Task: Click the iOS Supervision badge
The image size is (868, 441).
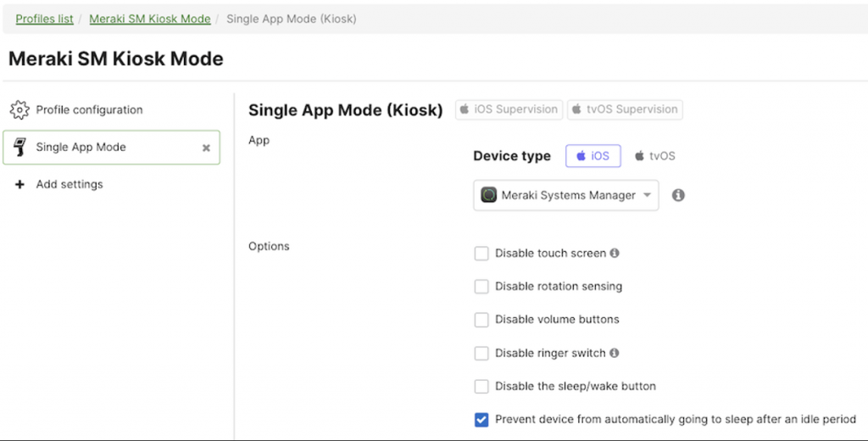Action: click(509, 109)
